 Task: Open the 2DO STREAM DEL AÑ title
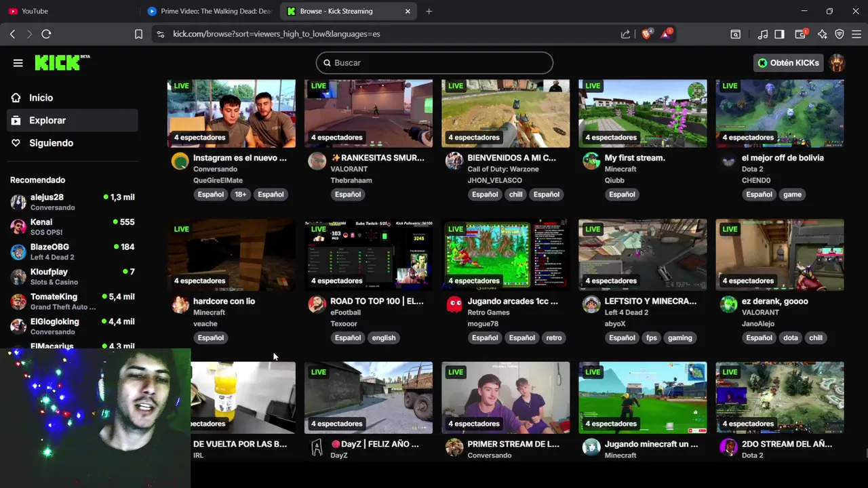point(787,444)
